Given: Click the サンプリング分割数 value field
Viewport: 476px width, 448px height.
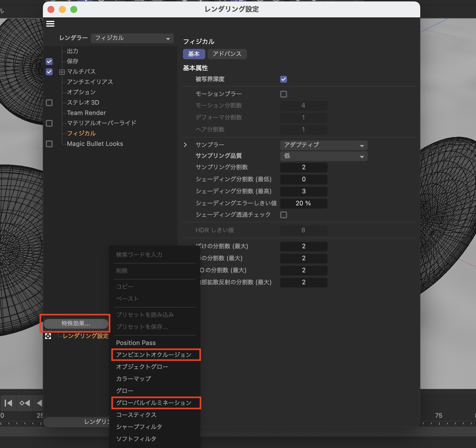Looking at the screenshot, I should tap(304, 167).
